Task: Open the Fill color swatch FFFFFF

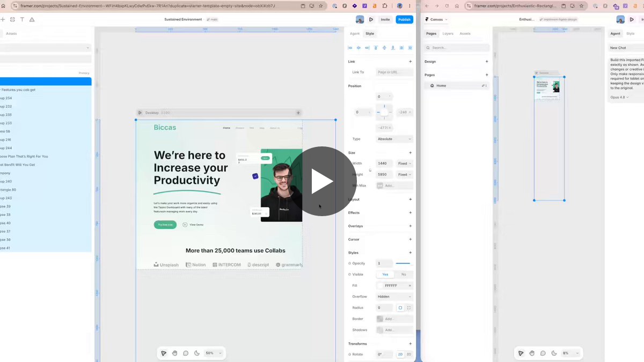Action: tap(380, 286)
